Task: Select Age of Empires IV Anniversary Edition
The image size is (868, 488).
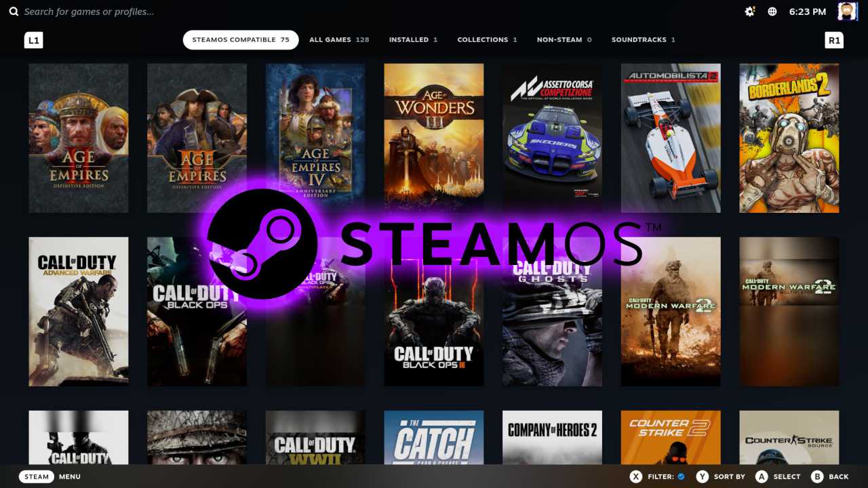Action: point(315,138)
